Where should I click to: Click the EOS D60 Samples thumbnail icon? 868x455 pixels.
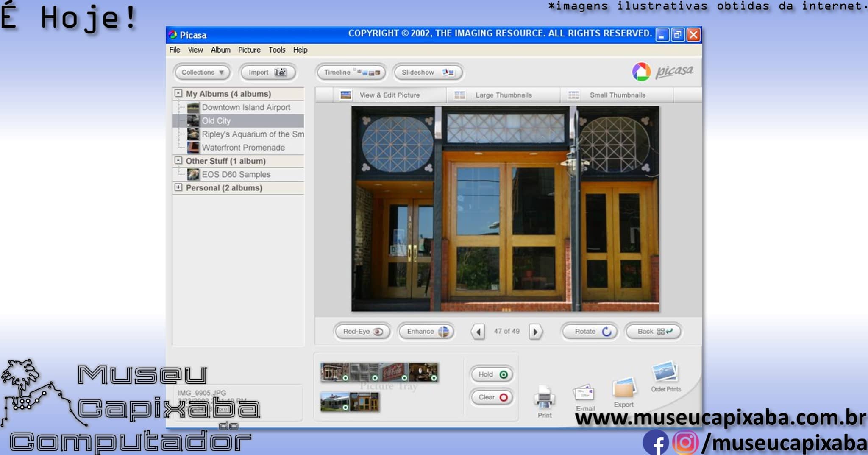click(x=193, y=174)
